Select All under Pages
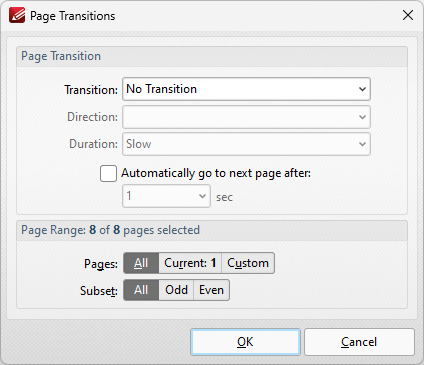Viewport: 424px width, 365px height. pyautogui.click(x=141, y=263)
